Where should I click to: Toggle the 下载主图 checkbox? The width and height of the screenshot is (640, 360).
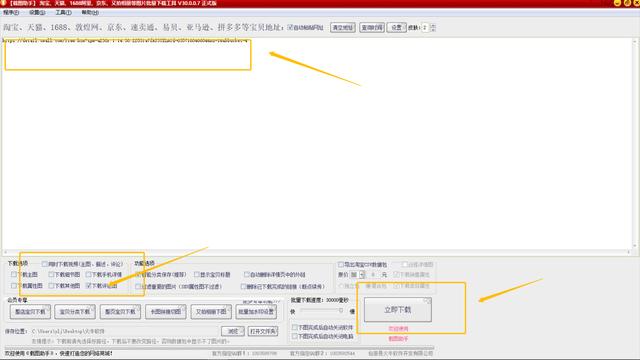click(14, 275)
